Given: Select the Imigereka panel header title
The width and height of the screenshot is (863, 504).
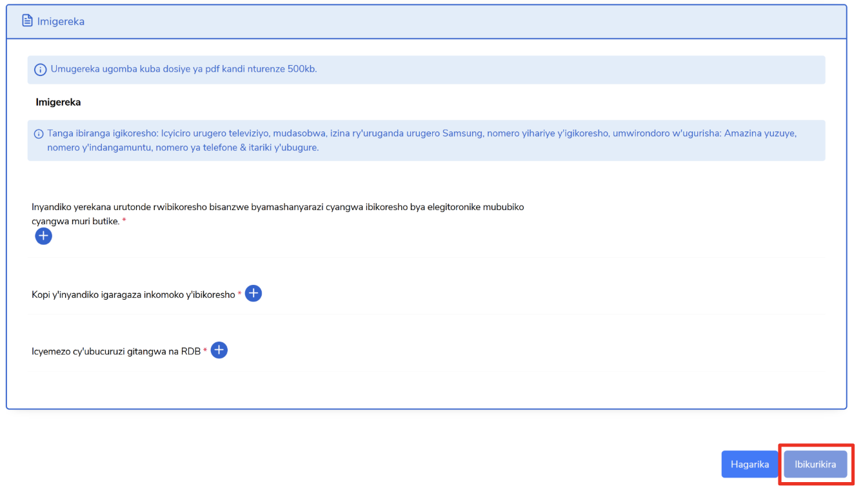Looking at the screenshot, I should pos(61,21).
